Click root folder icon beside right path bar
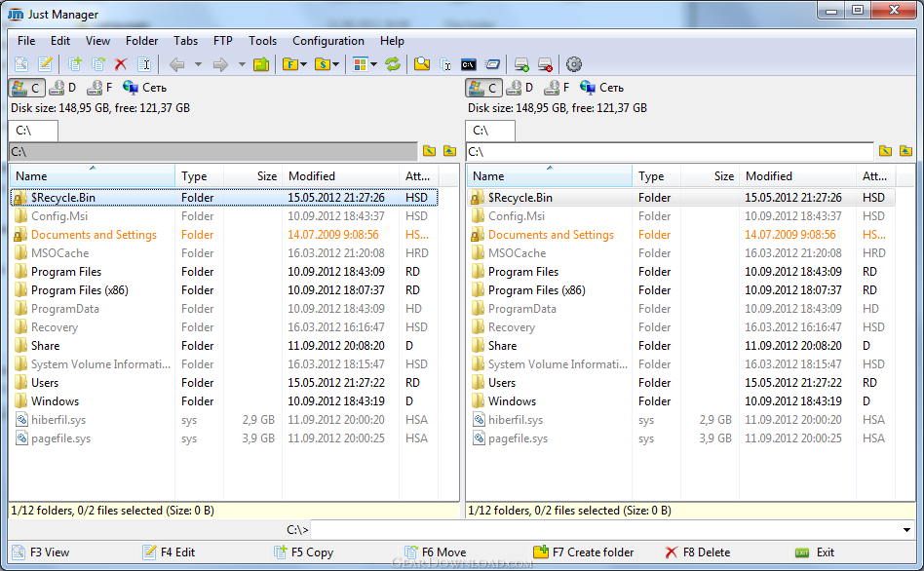 (x=886, y=151)
